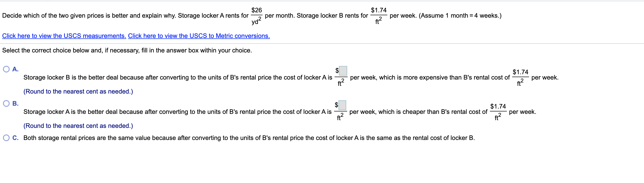Select the radio button for choice A
Screen dimensions: 644x183
pyautogui.click(x=6, y=69)
